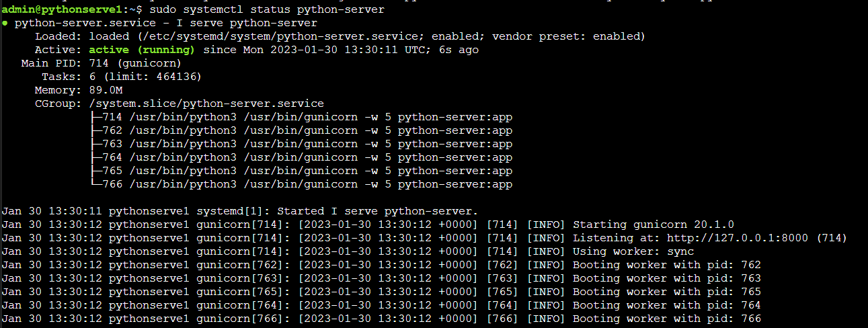
Task: Click the Memory value 89.0M
Action: pos(106,90)
